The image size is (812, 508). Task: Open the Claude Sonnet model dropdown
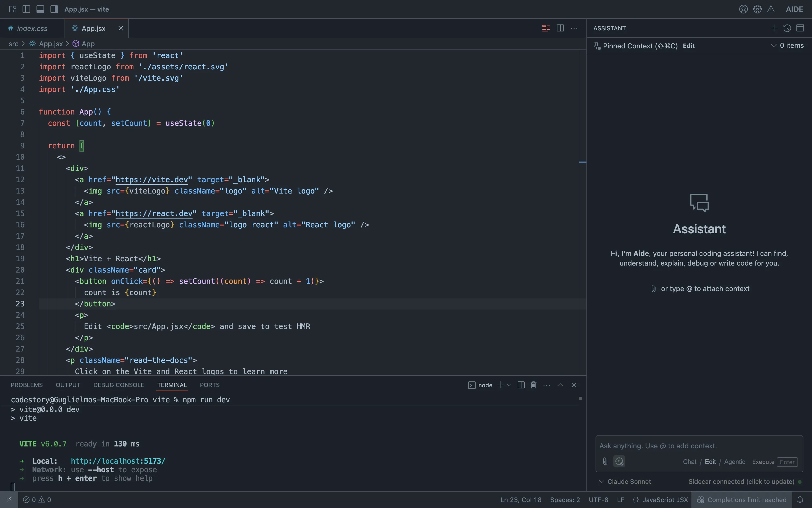pyautogui.click(x=625, y=481)
